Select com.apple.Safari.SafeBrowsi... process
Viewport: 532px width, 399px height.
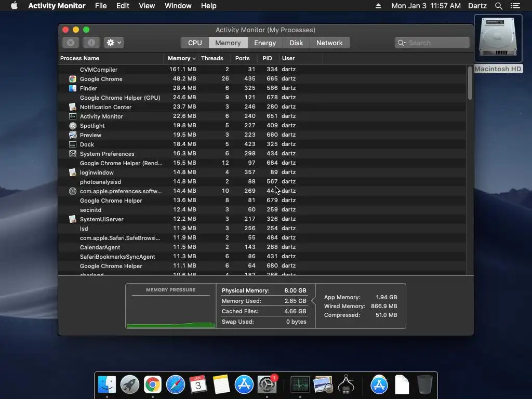tap(262, 238)
